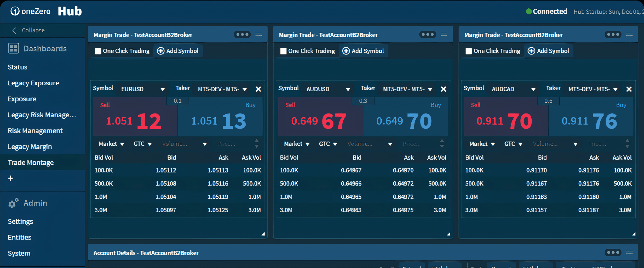Toggle One Click Trading in AUDCAD panel
This screenshot has width=644, height=268.
468,51
